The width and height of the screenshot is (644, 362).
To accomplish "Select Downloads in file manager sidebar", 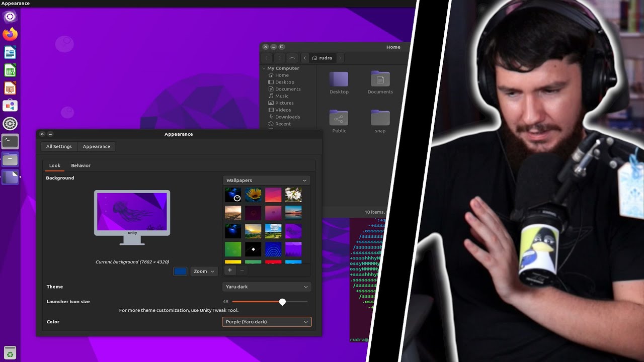I will pos(288,117).
